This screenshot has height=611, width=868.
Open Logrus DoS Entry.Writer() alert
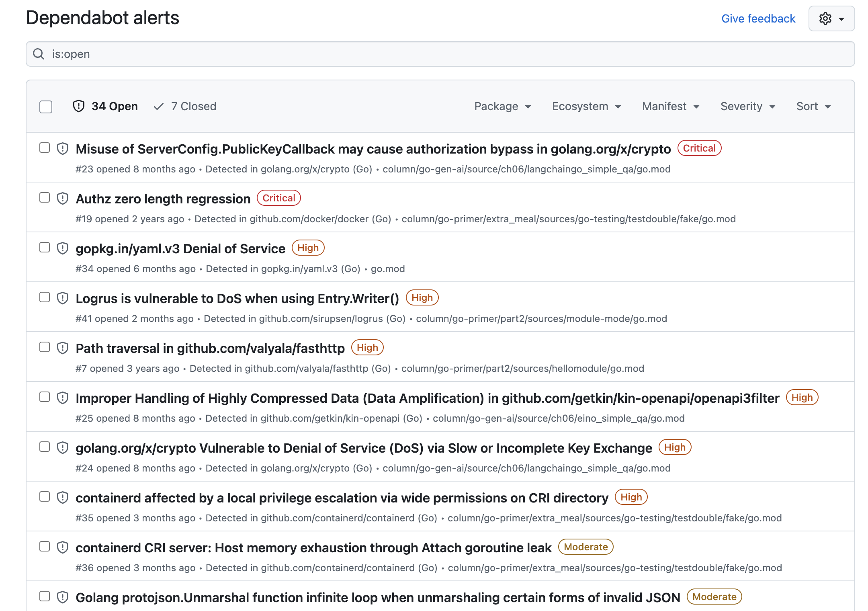[x=237, y=298]
